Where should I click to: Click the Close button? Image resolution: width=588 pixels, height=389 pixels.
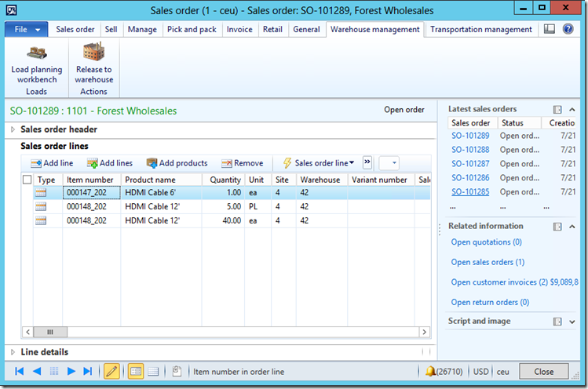(543, 371)
